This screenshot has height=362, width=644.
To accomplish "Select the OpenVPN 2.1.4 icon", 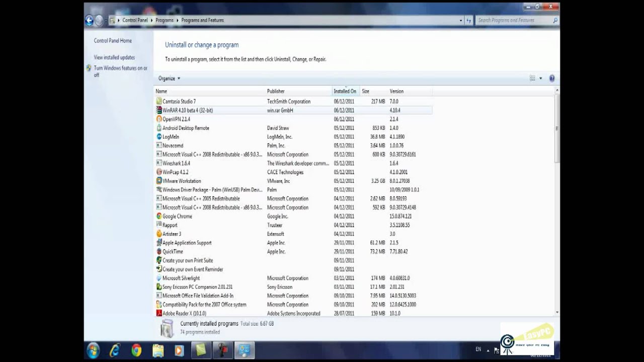I will 159,119.
